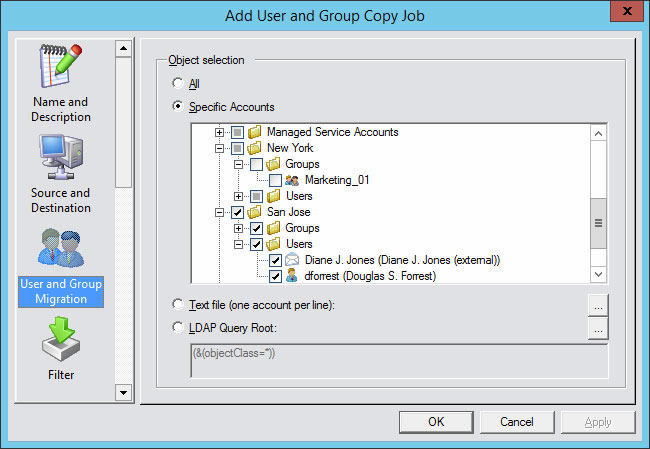Click the sidebar scrollbar up arrow

(x=124, y=49)
